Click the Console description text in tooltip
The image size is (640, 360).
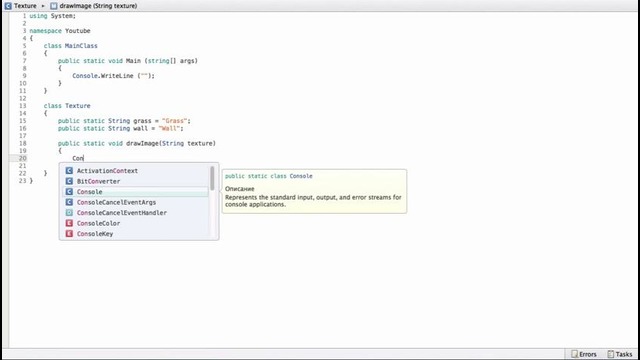[x=313, y=201]
